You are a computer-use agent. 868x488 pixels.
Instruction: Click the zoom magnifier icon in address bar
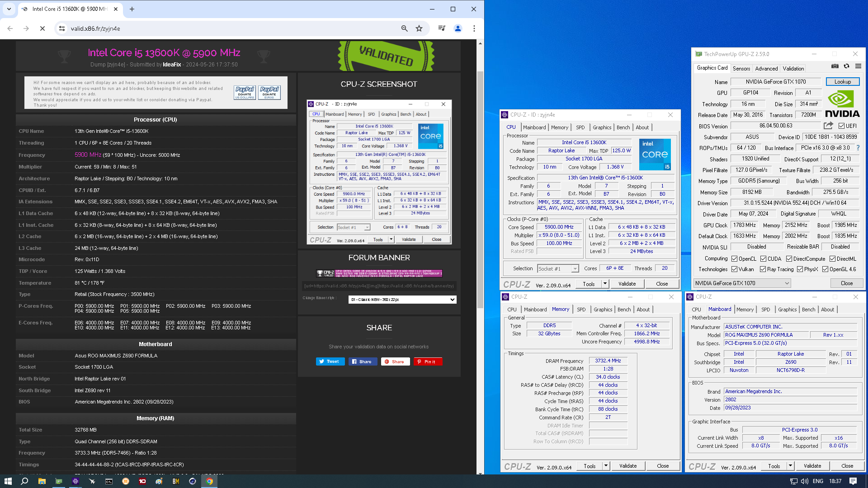click(405, 28)
